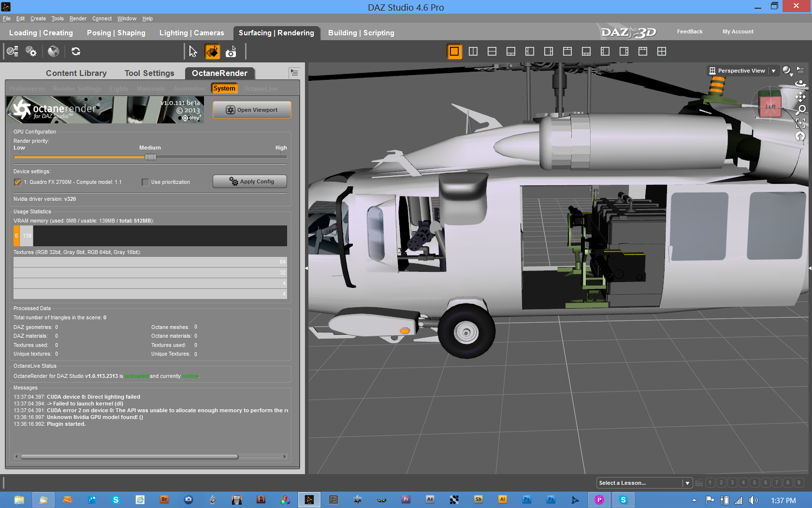The height and width of the screenshot is (508, 812).
Task: Open the OctaneLive sub-tab
Action: point(261,89)
